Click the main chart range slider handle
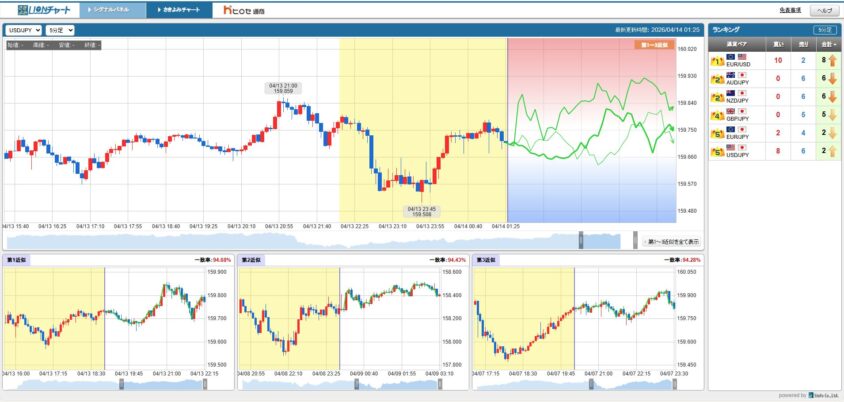 583,241
